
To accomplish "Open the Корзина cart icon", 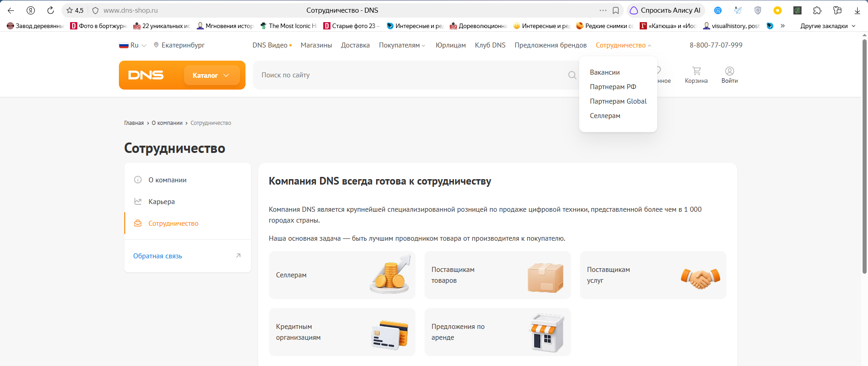I will tap(696, 75).
